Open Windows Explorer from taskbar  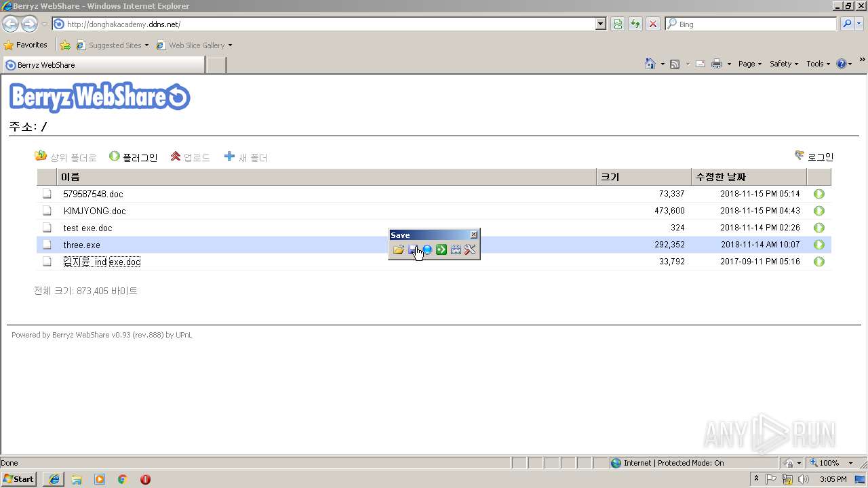pos(77,479)
